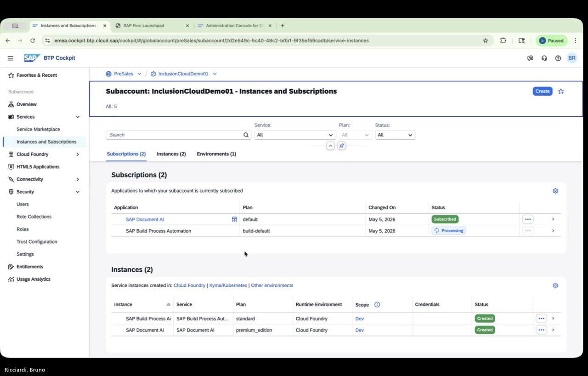
Task: Open SAP Document AI application link
Action: click(145, 220)
